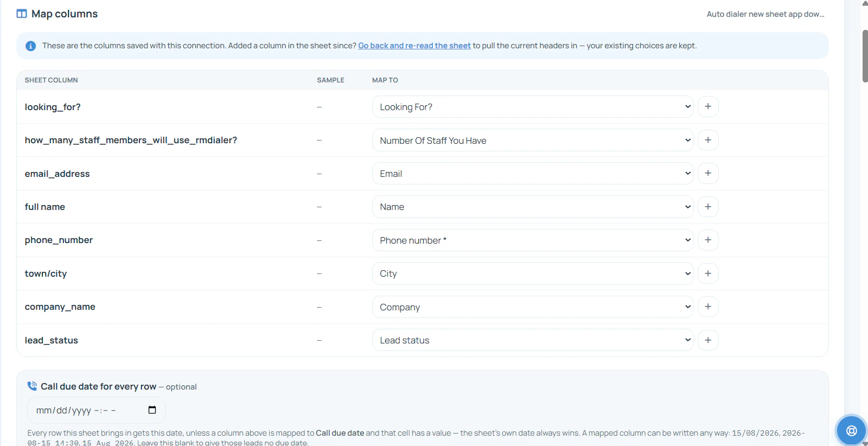
Task: Add extra mapping for phone_number row
Action: [708, 240]
